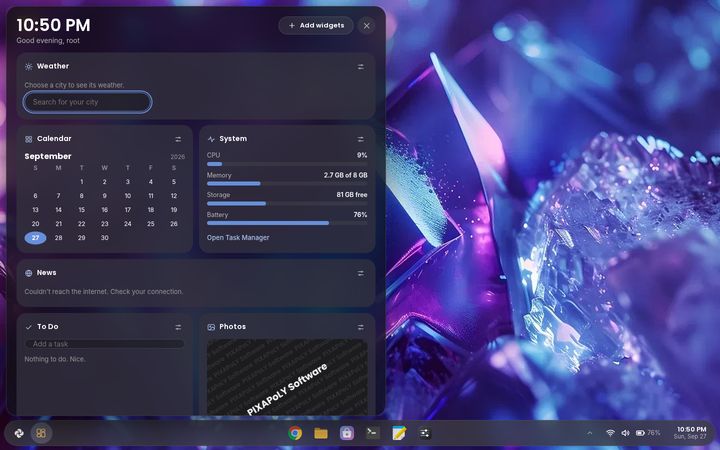
Task: Click Open Task Manager link
Action: (238, 238)
